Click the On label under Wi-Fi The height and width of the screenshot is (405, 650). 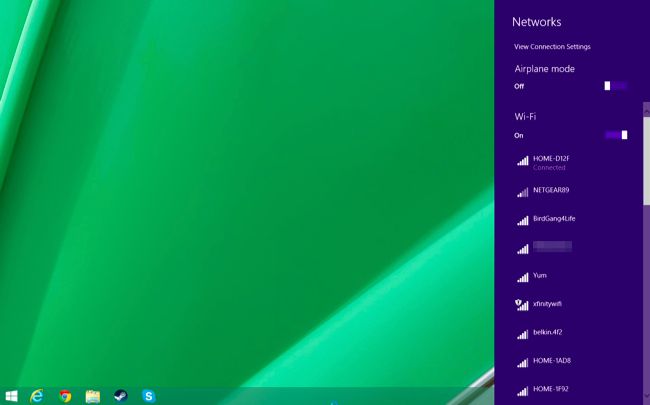click(x=519, y=136)
